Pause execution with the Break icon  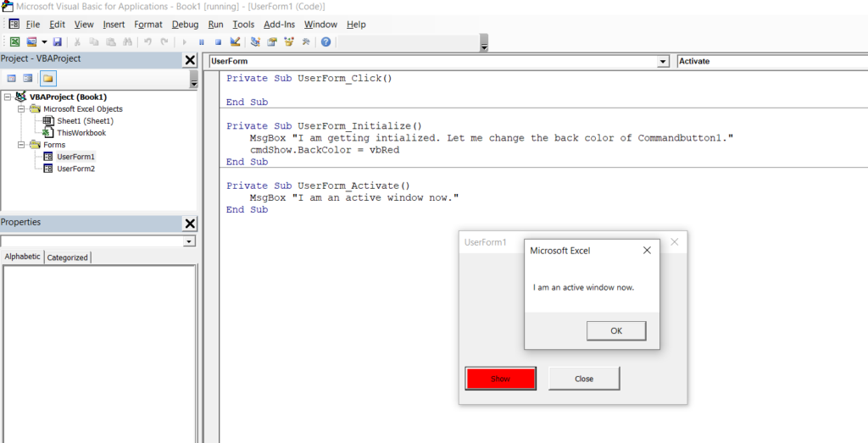(202, 42)
